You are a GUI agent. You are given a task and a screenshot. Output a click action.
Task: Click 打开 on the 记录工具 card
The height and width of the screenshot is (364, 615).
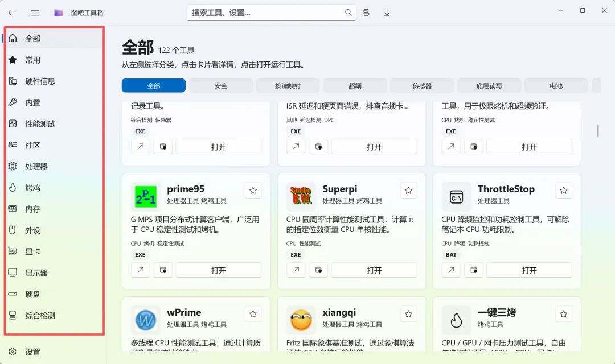tap(219, 147)
